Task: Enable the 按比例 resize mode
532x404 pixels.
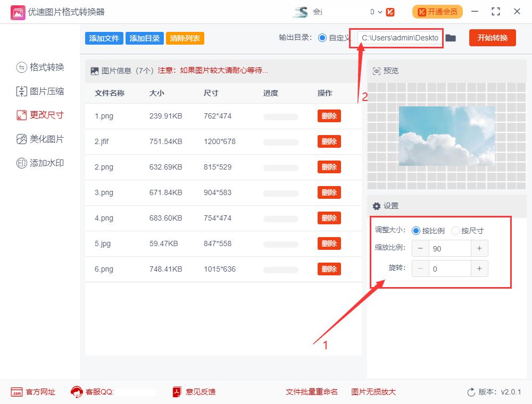Action: (x=416, y=230)
